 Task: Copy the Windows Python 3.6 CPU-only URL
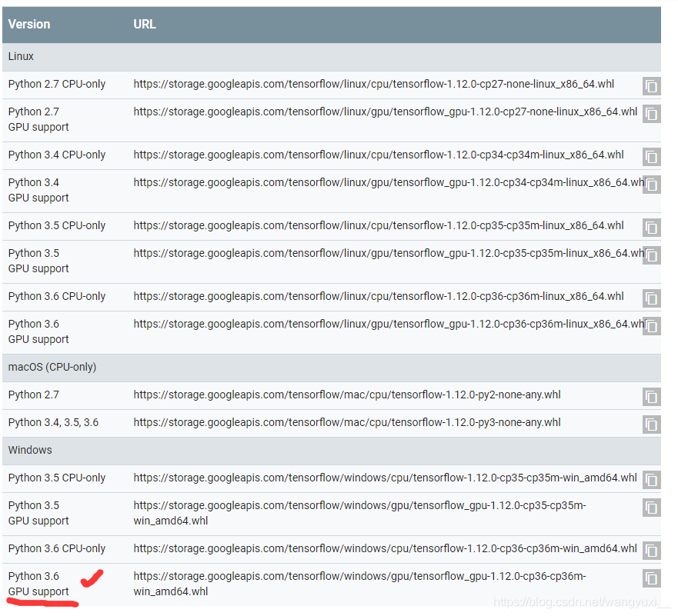click(651, 551)
